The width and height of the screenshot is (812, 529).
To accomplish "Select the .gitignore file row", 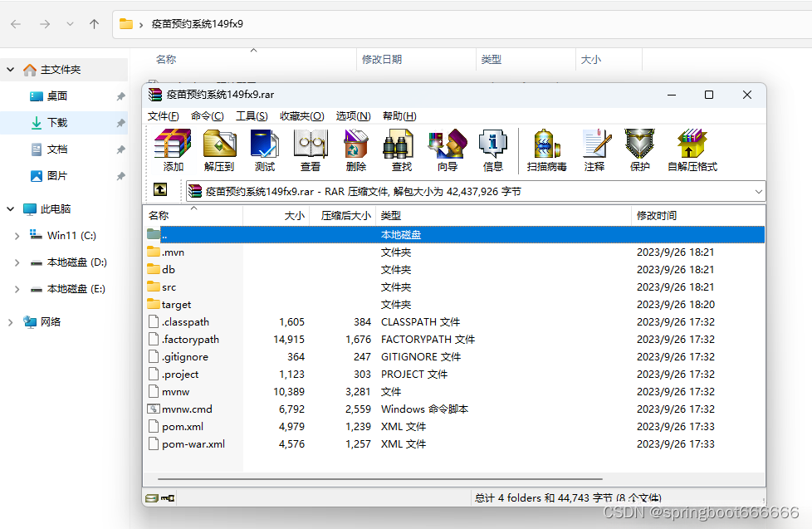I will (454, 356).
